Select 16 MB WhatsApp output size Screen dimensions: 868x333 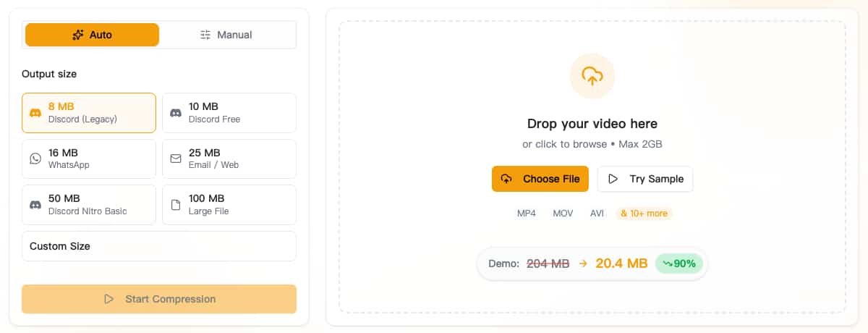(89, 159)
